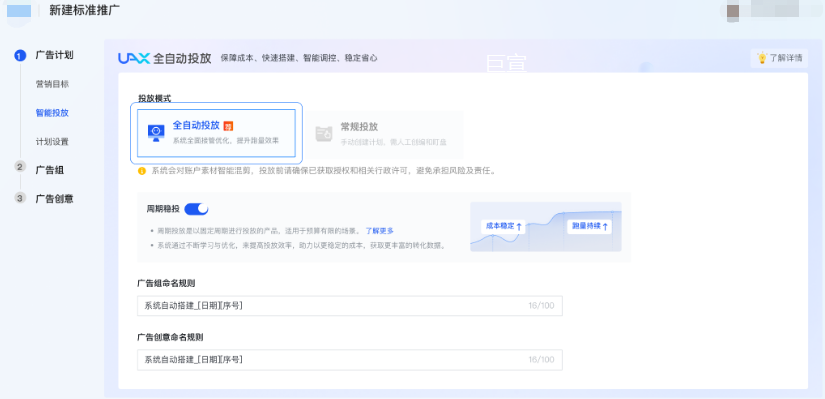825x399 pixels.
Task: Jump to the 营销目标 section
Action: coord(52,84)
